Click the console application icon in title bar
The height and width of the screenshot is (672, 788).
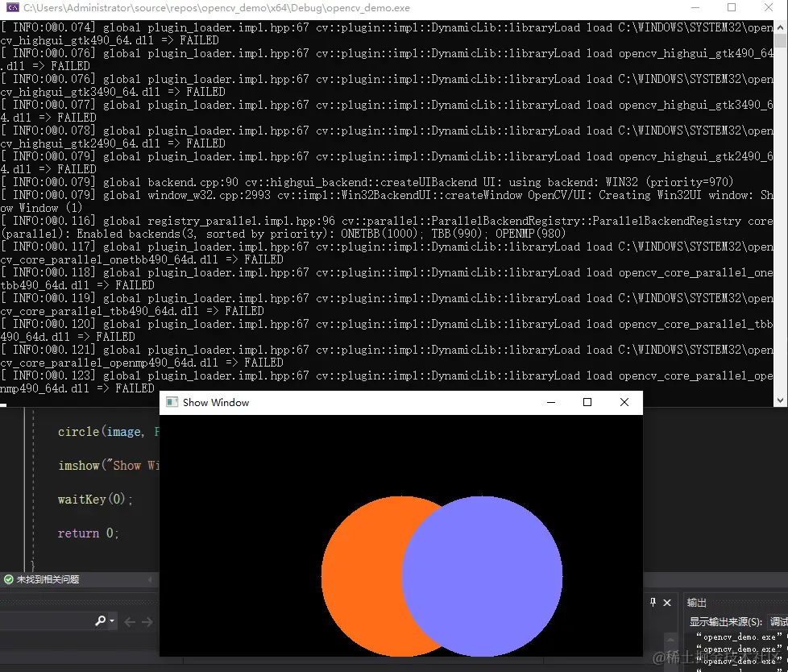(13, 7)
